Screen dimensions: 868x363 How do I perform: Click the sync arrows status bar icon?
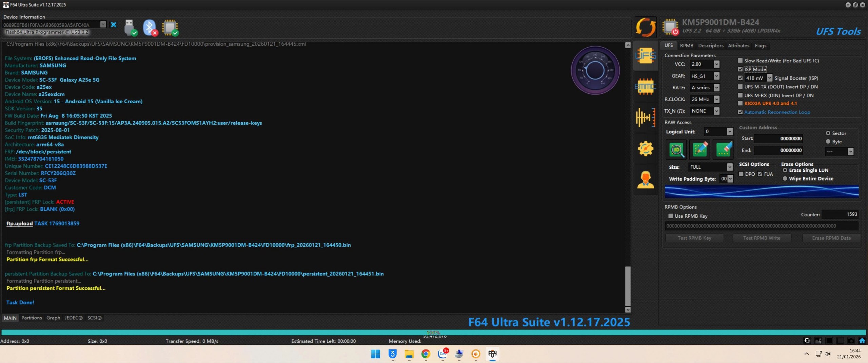[x=807, y=341]
